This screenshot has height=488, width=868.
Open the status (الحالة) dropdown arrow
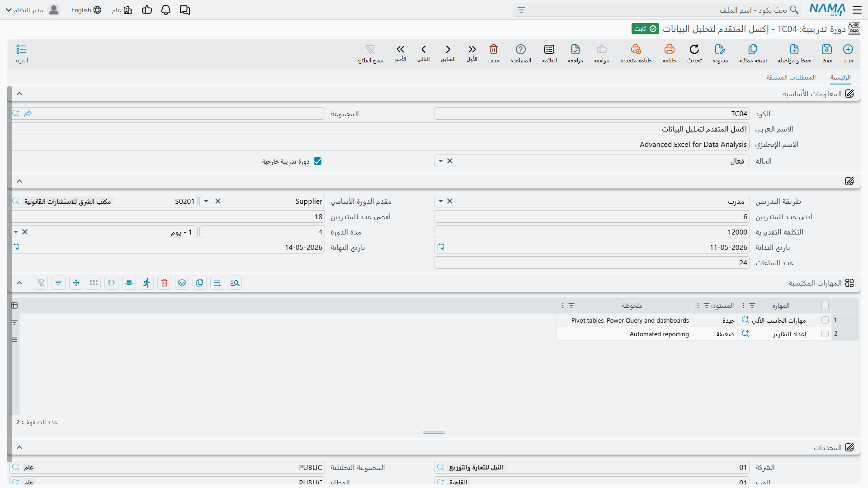[441, 161]
